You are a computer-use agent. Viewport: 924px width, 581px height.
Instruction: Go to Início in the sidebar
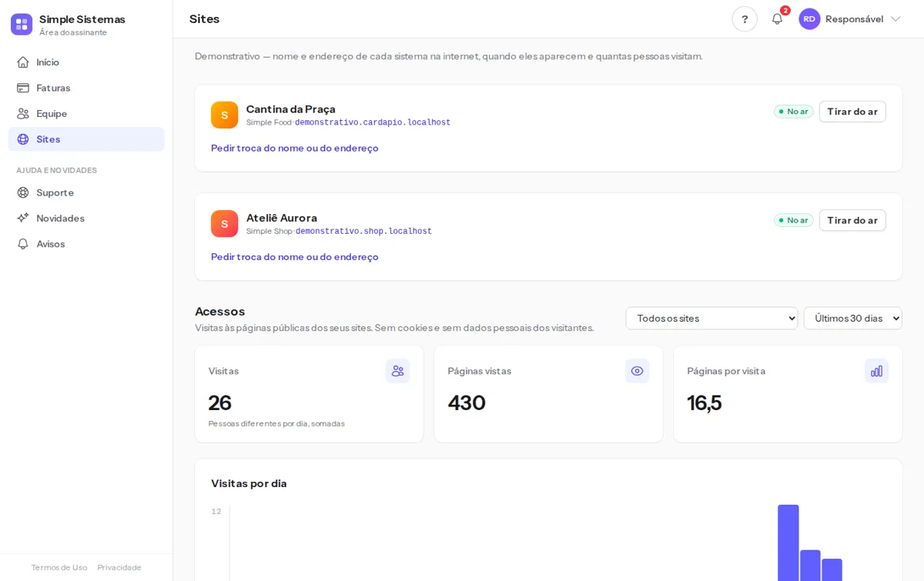86,62
